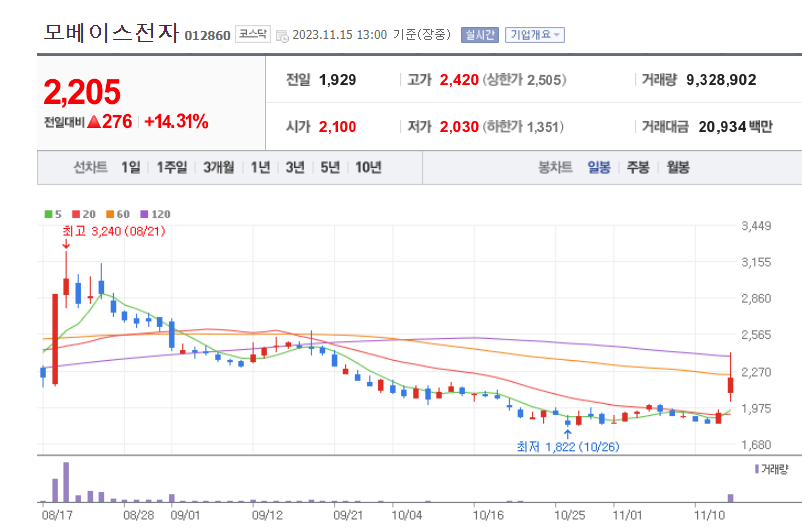Image resolution: width=802 pixels, height=532 pixels.
Task: Click the 전일 value 1,929
Action: 338,80
